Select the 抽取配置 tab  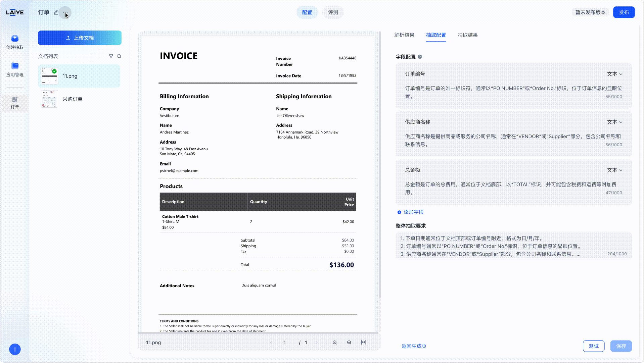(x=436, y=35)
